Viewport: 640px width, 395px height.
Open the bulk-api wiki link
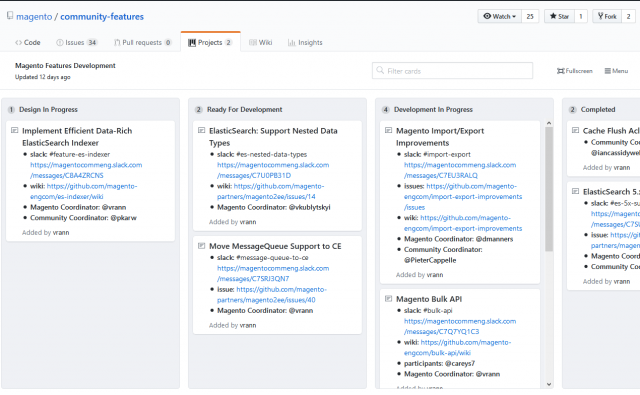(458, 348)
